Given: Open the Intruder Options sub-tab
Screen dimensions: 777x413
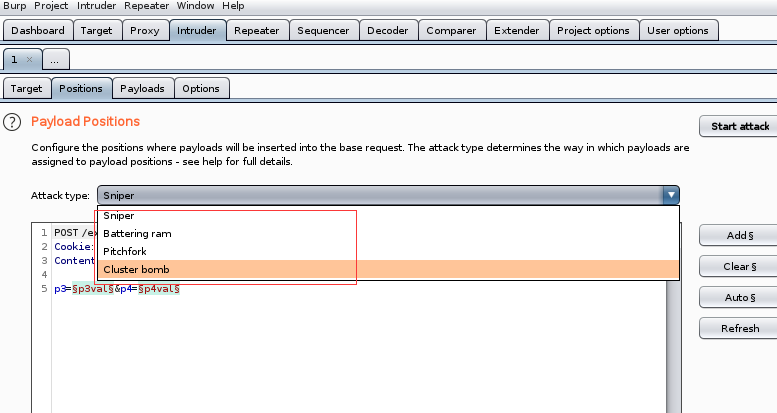Looking at the screenshot, I should coord(201,88).
